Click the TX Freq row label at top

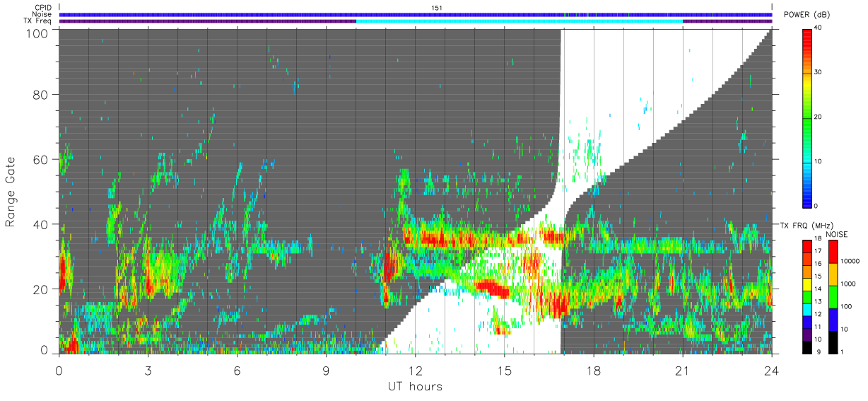(39, 21)
